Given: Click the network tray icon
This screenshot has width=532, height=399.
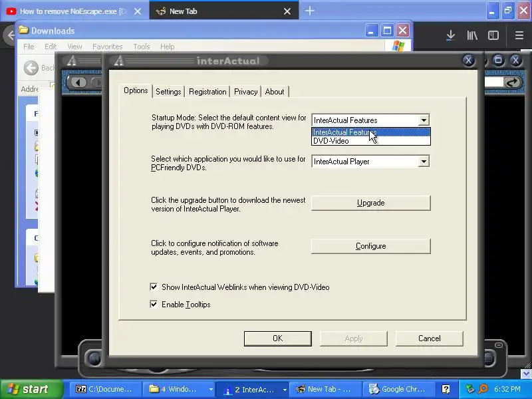Looking at the screenshot, I should point(470,389).
